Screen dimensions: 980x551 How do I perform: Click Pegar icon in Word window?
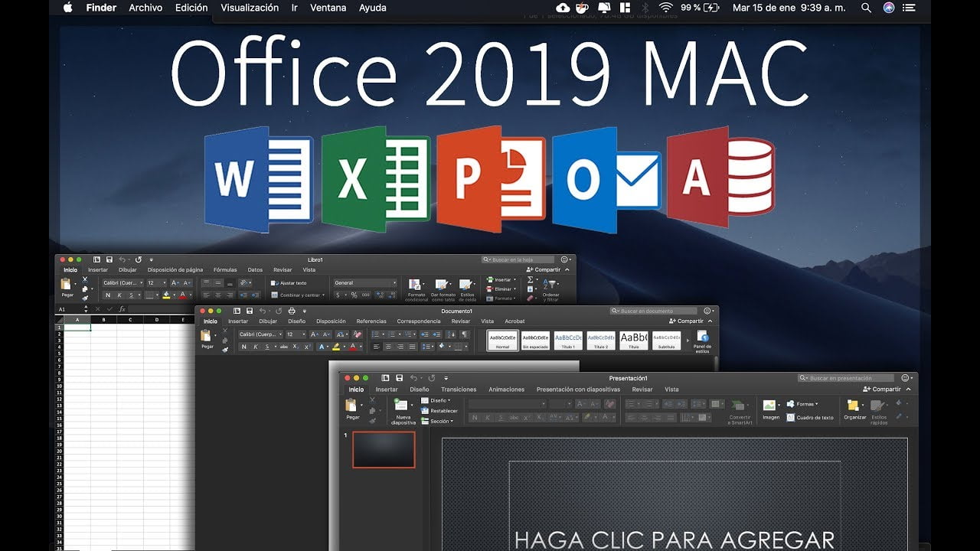click(x=205, y=335)
